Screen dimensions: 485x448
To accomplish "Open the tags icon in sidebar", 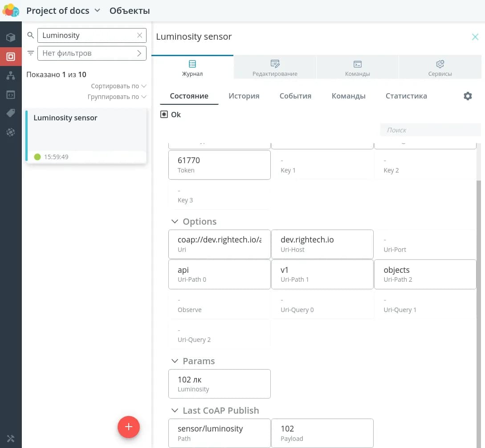I will click(x=11, y=113).
